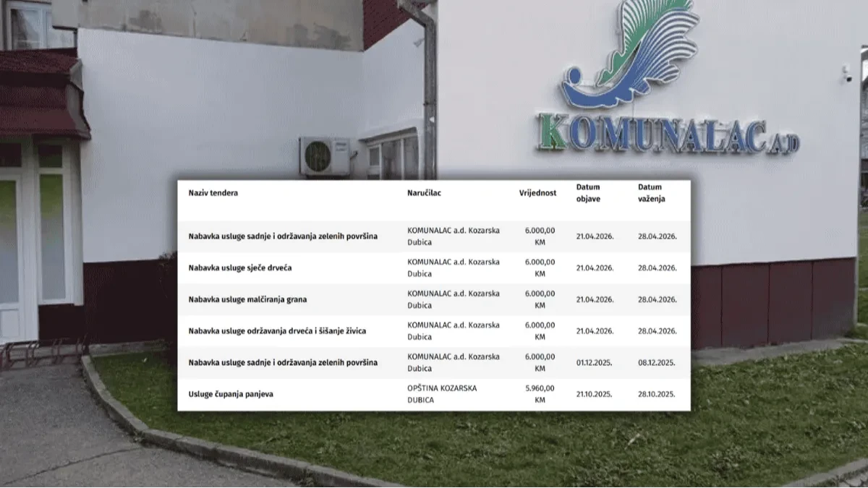Click the 08.12.2025. validity date
Viewport: 868px width, 488px height.
[x=658, y=363]
